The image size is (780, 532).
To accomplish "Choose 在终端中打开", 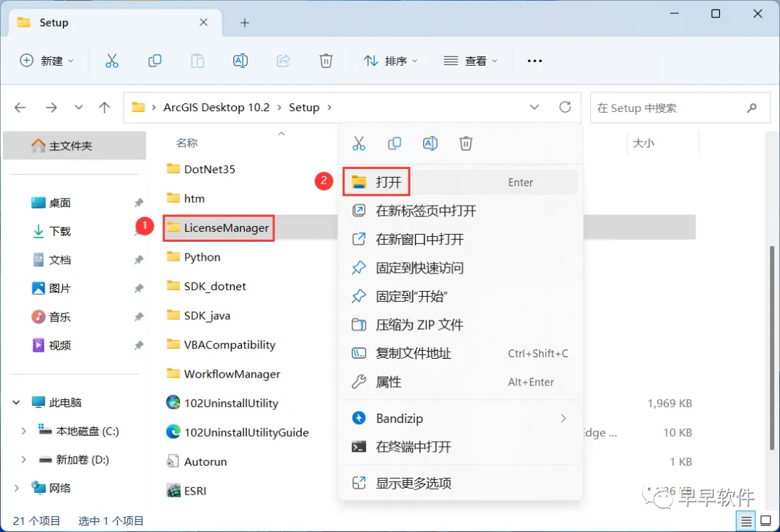I will (x=460, y=447).
